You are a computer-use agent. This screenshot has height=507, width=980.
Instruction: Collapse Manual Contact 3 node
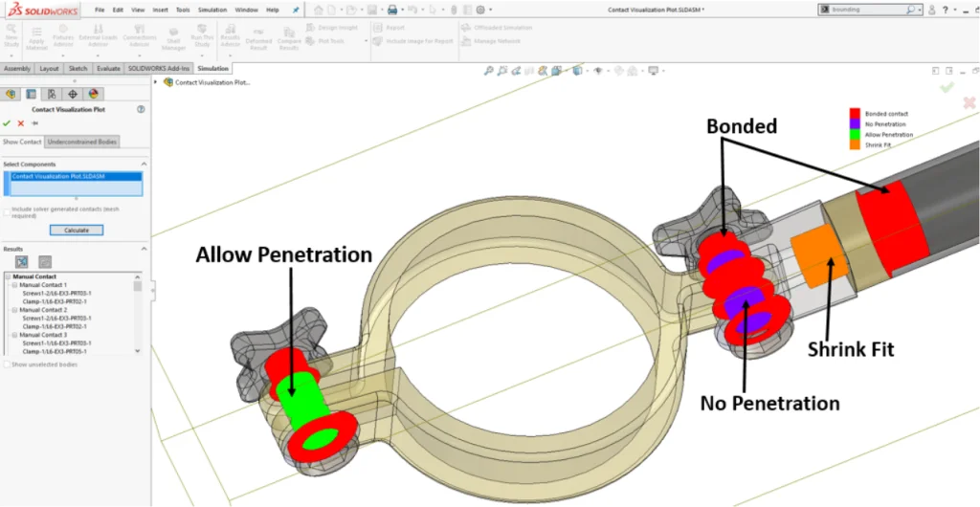pos(14,336)
